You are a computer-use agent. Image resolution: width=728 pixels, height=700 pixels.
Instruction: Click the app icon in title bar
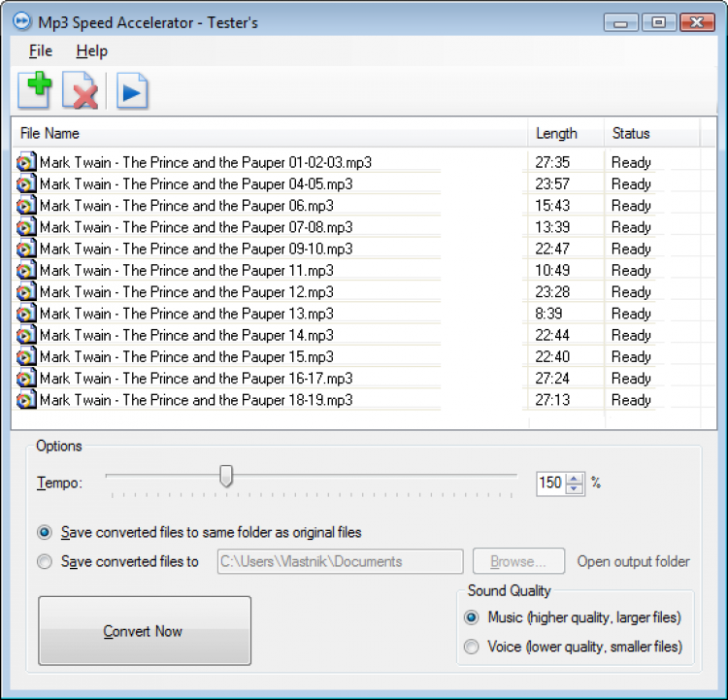(x=21, y=21)
